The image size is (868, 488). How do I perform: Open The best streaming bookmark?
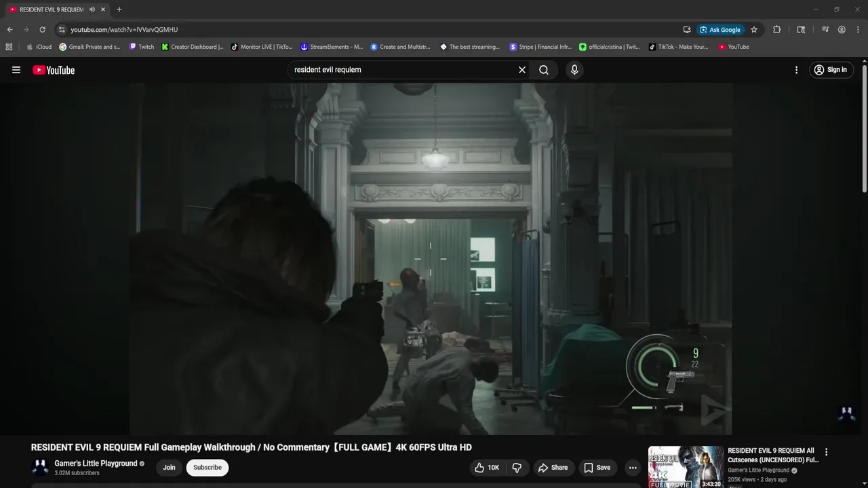(470, 47)
